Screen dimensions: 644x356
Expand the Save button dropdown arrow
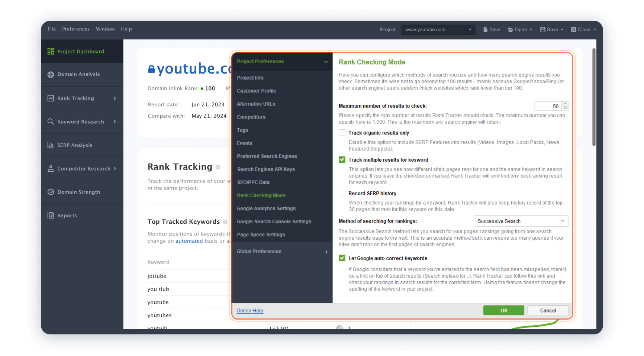(x=562, y=30)
